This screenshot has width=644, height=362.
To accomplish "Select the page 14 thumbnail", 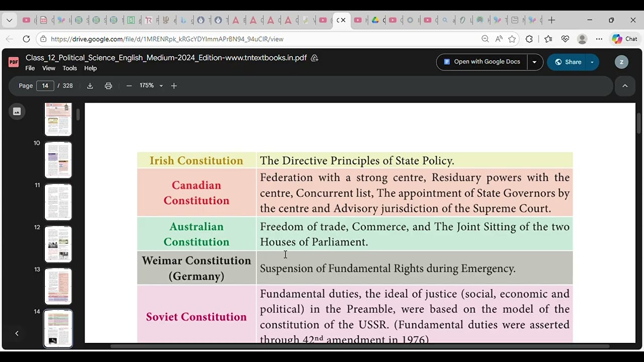I will click(58, 328).
